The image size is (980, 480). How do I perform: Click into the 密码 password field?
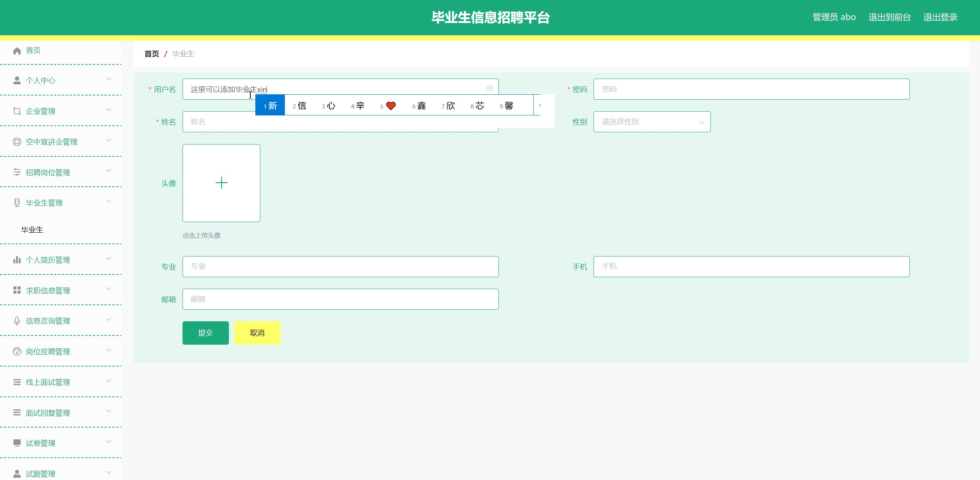[x=751, y=89]
